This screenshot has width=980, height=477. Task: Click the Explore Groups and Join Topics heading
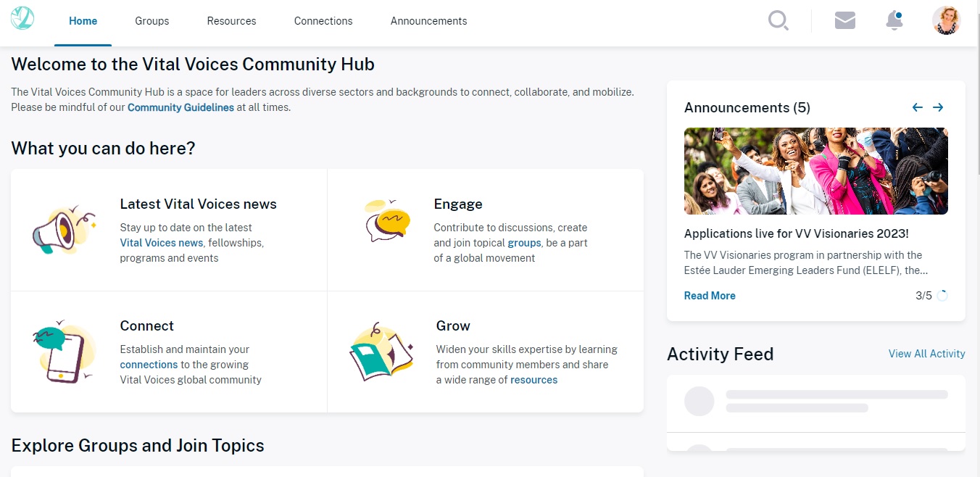tap(138, 445)
